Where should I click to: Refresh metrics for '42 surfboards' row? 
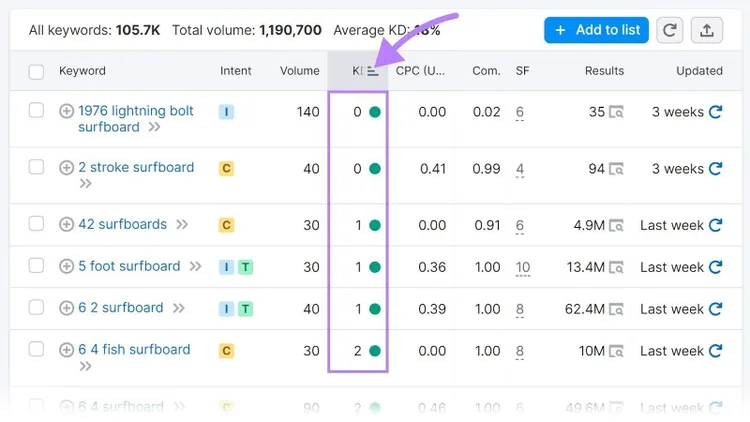716,225
